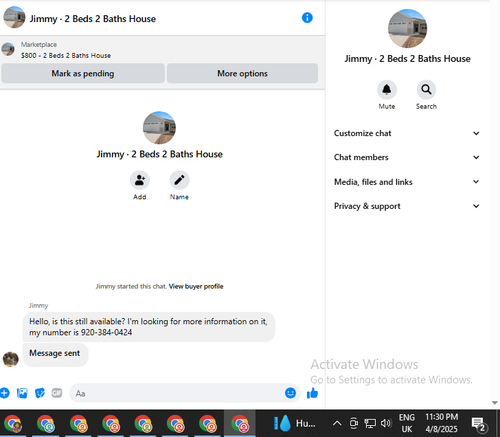The height and width of the screenshot is (437, 500).
Task: Mark listing as pending
Action: pos(83,73)
